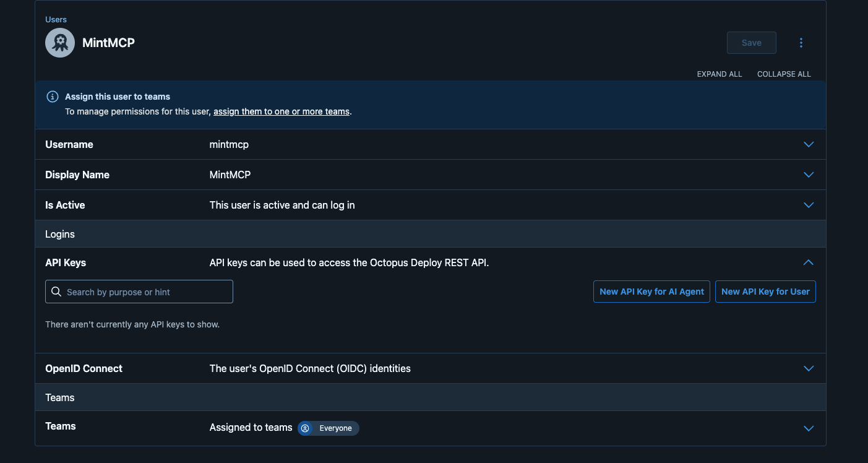This screenshot has height=463, width=868.
Task: Click EXPAND ALL
Action: (x=720, y=74)
